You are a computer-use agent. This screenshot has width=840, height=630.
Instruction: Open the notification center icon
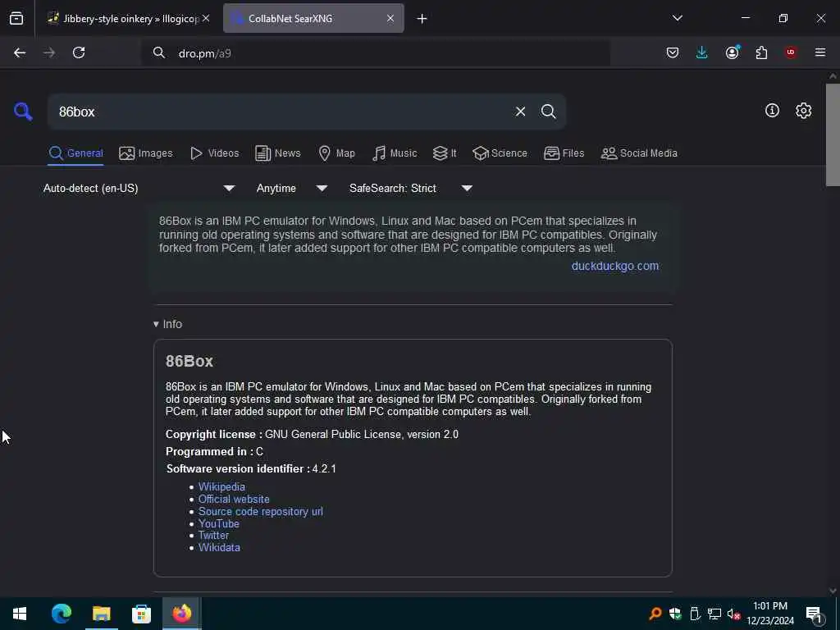[815, 614]
